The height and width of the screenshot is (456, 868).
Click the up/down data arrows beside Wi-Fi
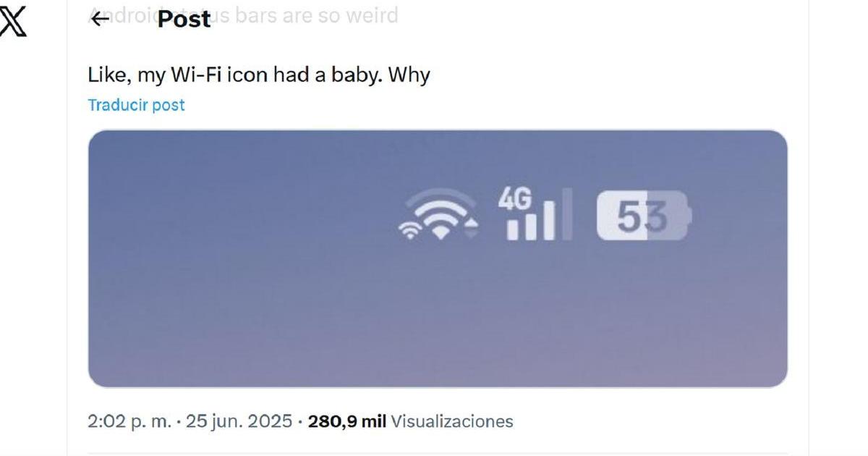[x=472, y=228]
